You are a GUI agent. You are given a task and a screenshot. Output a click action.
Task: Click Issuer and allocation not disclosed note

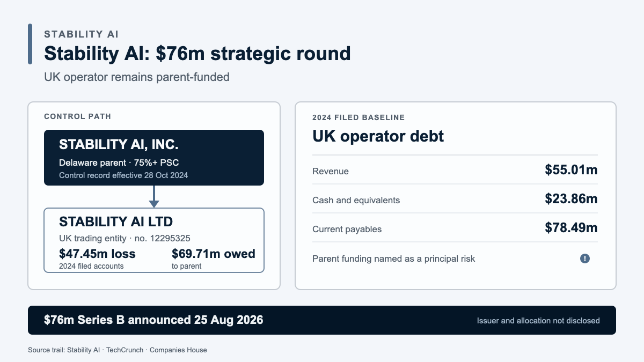click(x=538, y=321)
